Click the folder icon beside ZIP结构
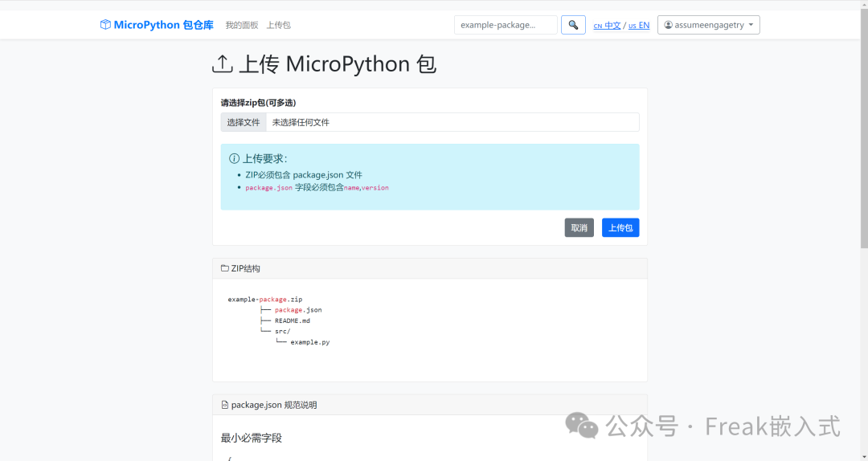 coord(225,268)
